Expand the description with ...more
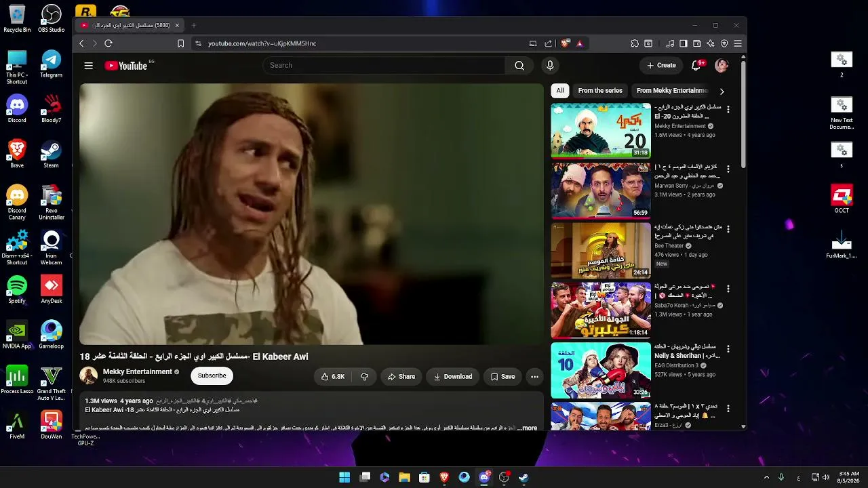The width and height of the screenshot is (868, 488). (528, 428)
